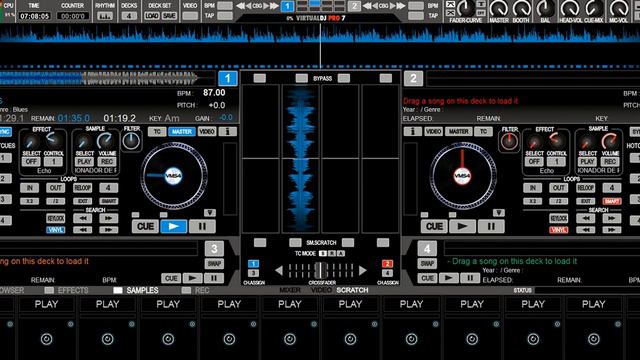Toggle deck 1 VIDEO button
The width and height of the screenshot is (640, 360).
[207, 131]
